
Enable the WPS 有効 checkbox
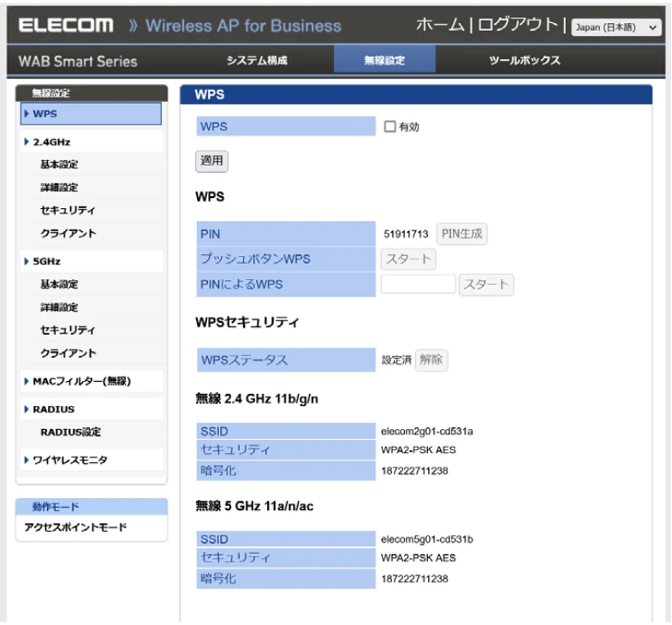point(390,127)
